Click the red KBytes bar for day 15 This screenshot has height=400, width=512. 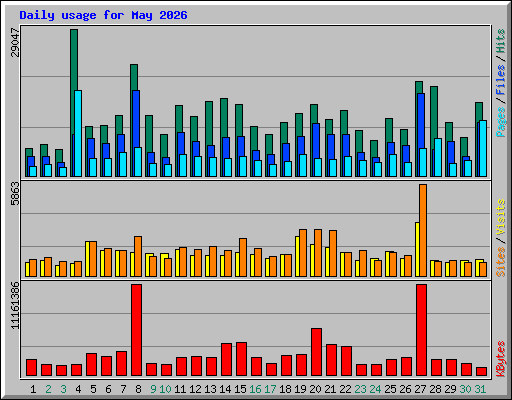241,359
